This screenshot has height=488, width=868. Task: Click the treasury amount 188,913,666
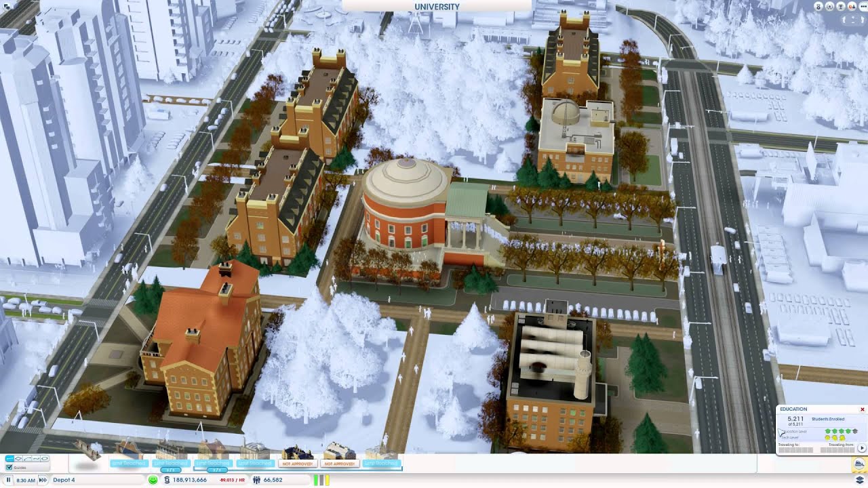pyautogui.click(x=190, y=480)
